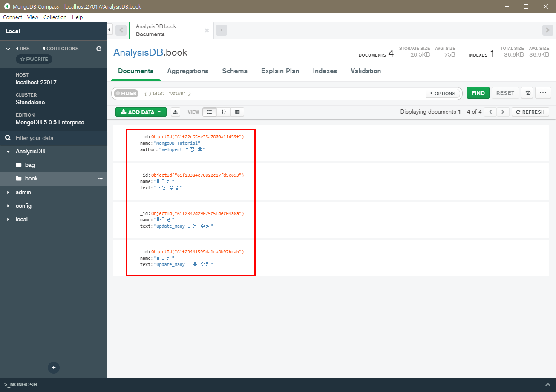Expand the admin database
The width and height of the screenshot is (556, 392).
click(8, 192)
